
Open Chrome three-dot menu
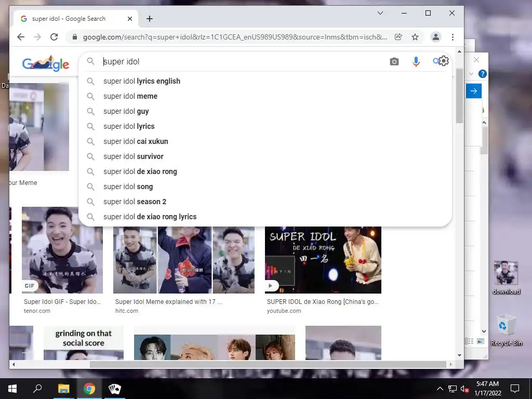coord(453,37)
